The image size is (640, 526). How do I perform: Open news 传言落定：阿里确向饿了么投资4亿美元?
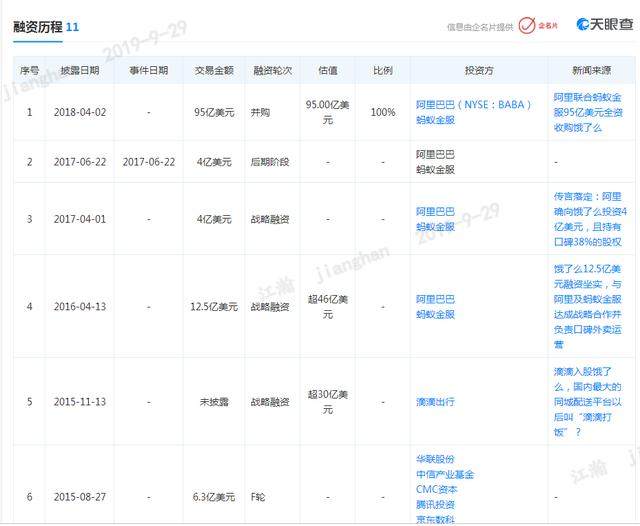click(590, 219)
